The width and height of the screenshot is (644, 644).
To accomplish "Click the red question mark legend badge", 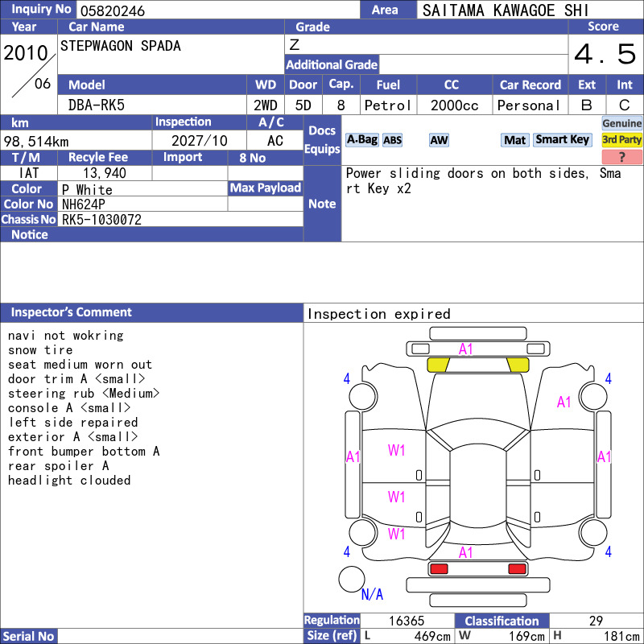I will [621, 157].
